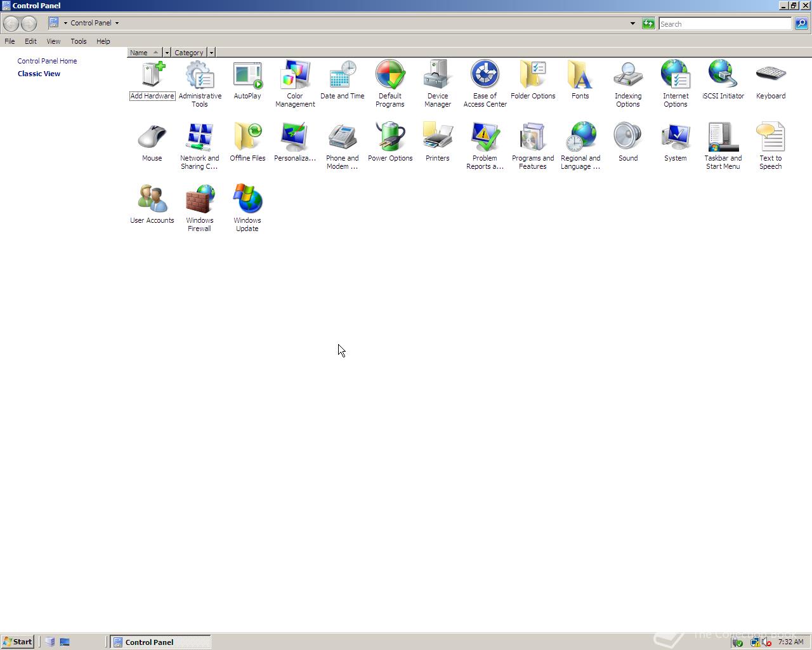This screenshot has height=650, width=812.
Task: Expand the Name column filter dropdown
Action: (x=167, y=53)
